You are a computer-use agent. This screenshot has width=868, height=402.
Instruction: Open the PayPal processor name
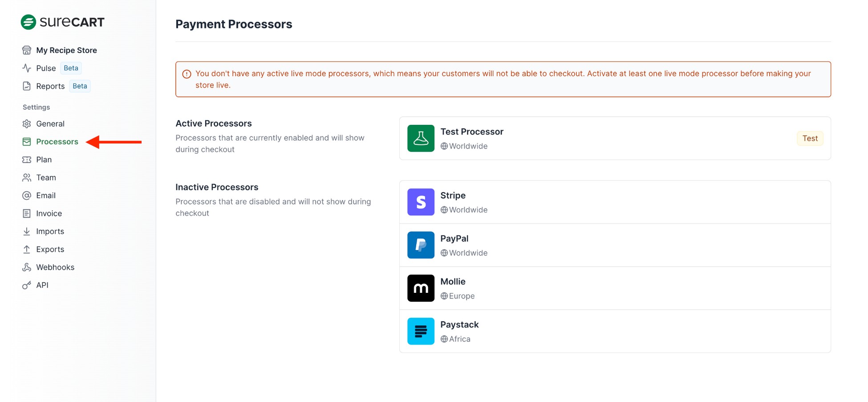click(x=454, y=238)
